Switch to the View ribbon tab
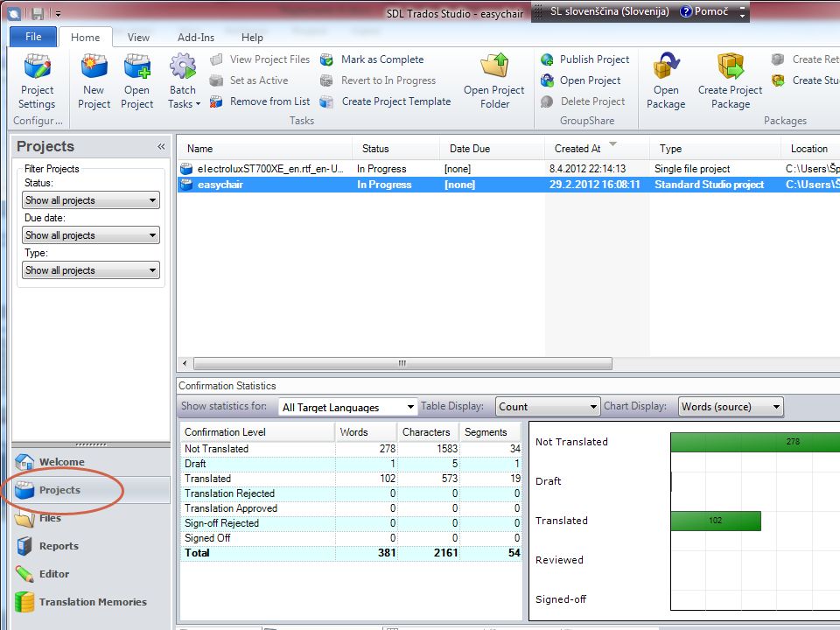This screenshot has height=630, width=840. click(138, 37)
